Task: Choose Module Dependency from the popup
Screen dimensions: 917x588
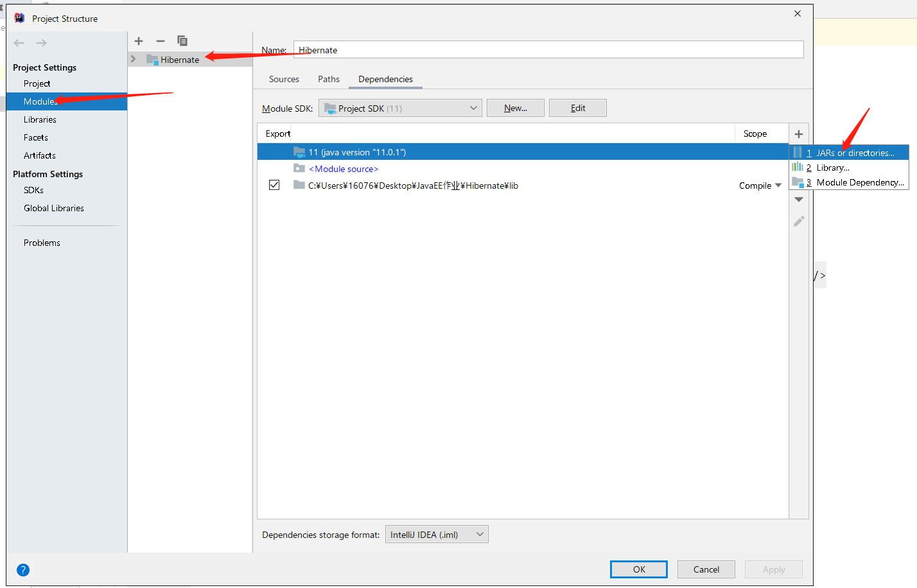Action: pos(849,182)
